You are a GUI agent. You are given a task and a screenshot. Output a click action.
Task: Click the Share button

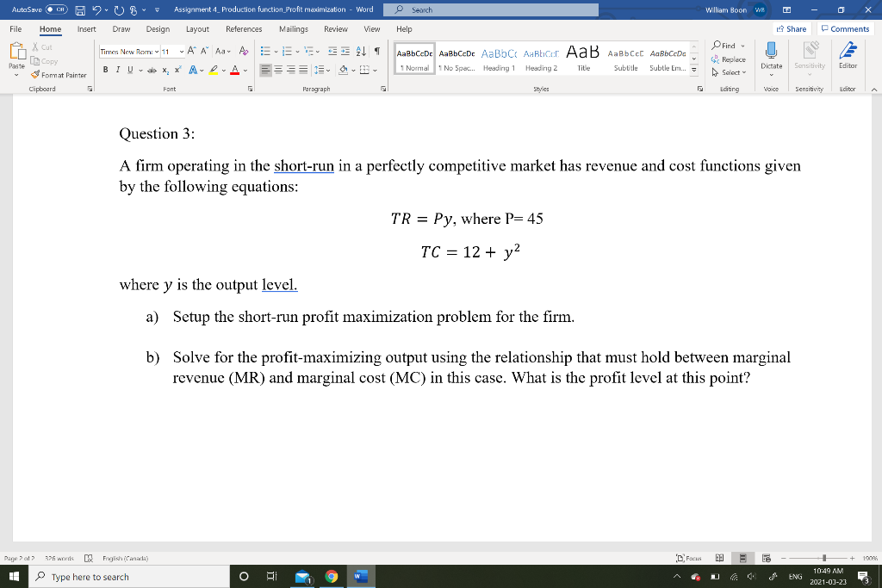coord(791,28)
